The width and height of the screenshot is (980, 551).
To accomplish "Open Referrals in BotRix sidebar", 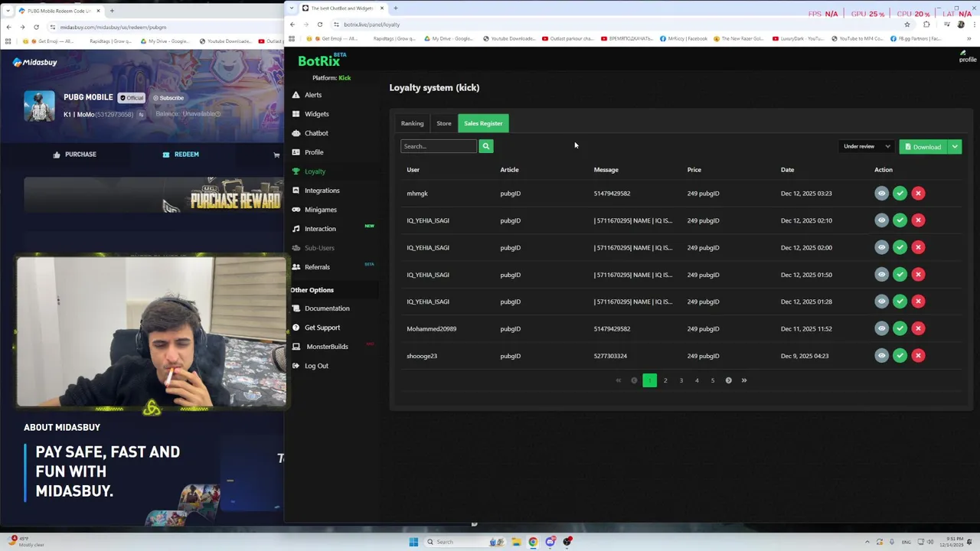I will click(317, 267).
